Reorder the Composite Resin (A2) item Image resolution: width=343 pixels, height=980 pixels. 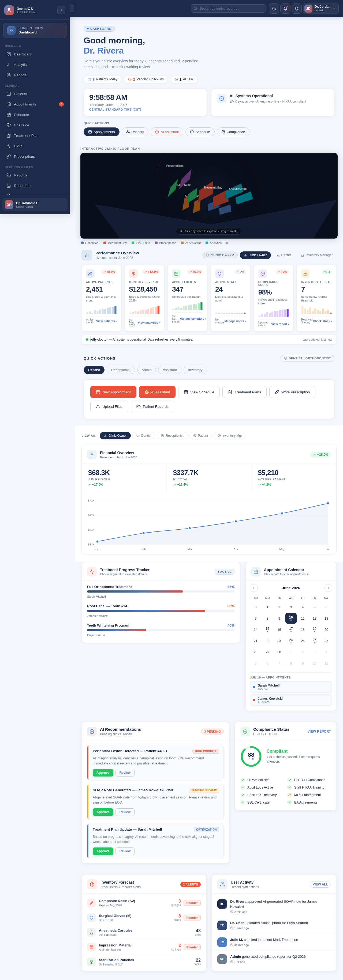(x=192, y=903)
